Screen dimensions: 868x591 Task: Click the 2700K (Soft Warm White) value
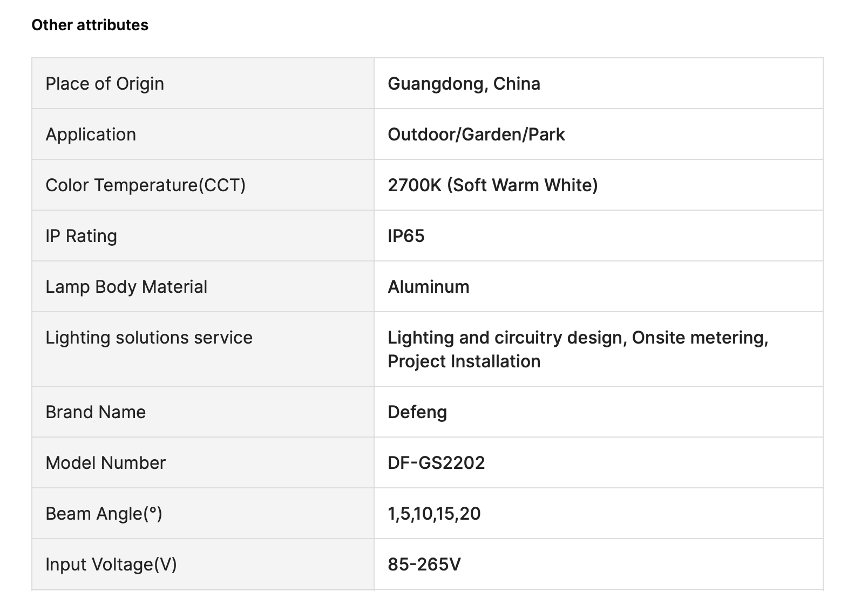click(493, 185)
